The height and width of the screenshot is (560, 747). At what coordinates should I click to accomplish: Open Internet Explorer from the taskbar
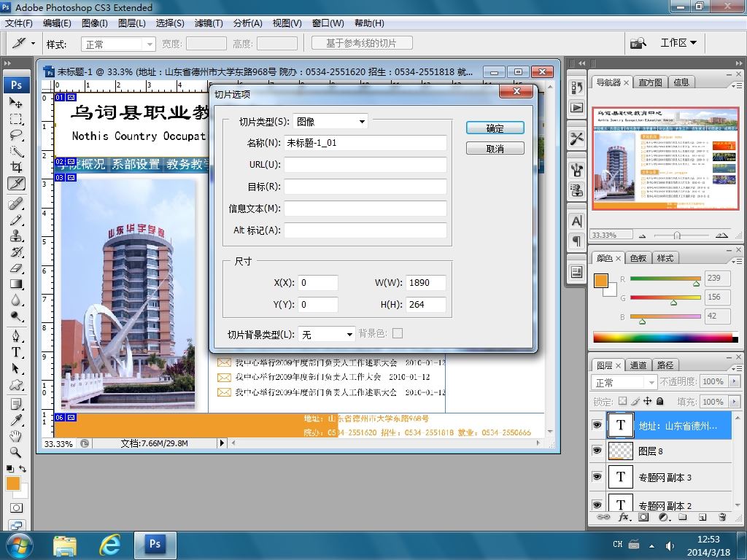[x=109, y=545]
